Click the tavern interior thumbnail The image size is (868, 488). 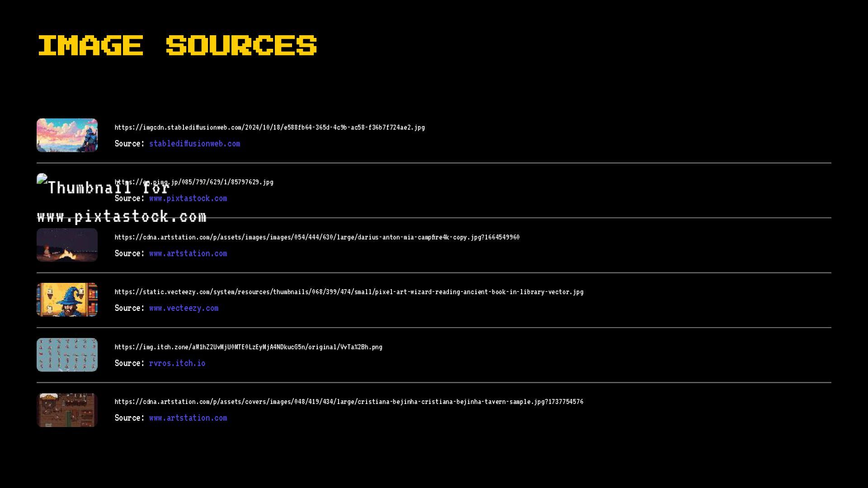pyautogui.click(x=67, y=410)
